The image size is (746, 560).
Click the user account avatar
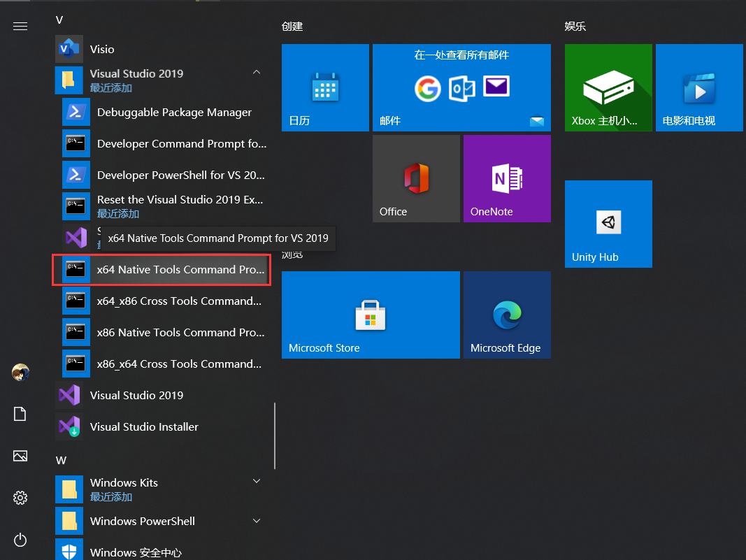[20, 372]
